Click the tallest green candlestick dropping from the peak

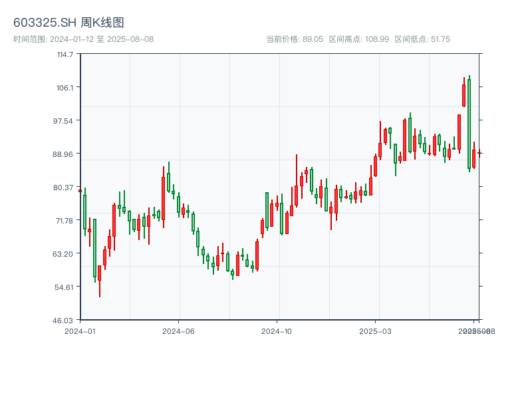(469, 124)
